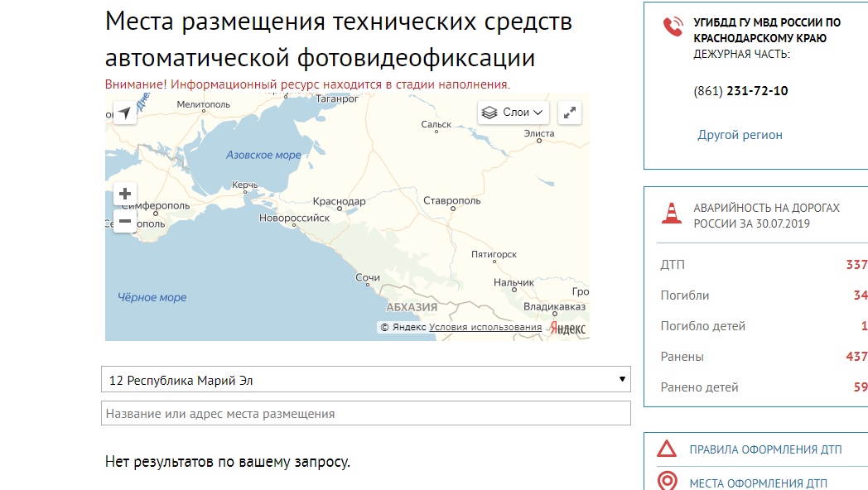Click the warning triangle icon
This screenshot has width=868, height=490.
coord(667,449)
